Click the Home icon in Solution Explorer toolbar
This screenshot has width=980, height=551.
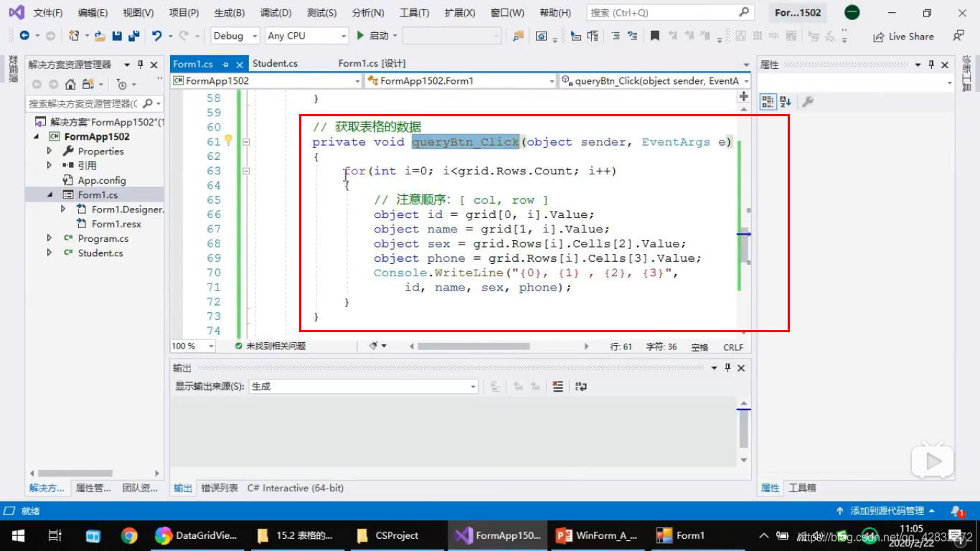[x=70, y=85]
